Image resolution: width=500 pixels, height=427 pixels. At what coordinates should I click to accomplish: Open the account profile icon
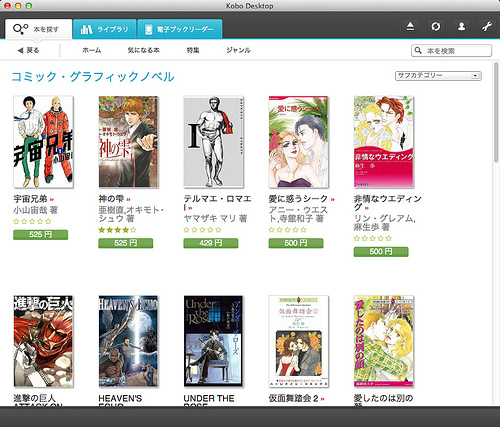[461, 26]
